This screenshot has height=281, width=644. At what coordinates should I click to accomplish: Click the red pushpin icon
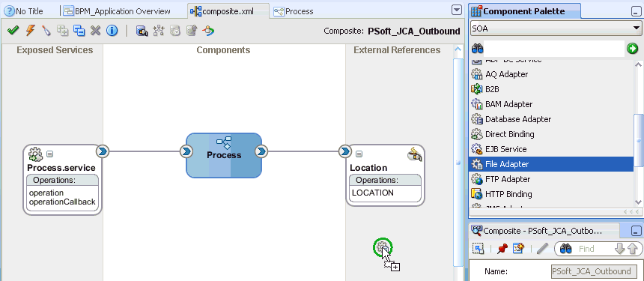click(502, 248)
